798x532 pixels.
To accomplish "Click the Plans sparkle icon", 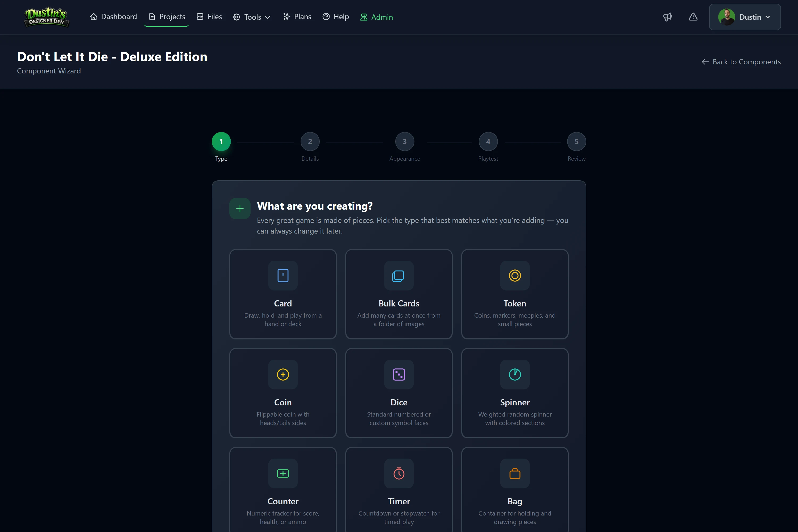I will 287,16.
